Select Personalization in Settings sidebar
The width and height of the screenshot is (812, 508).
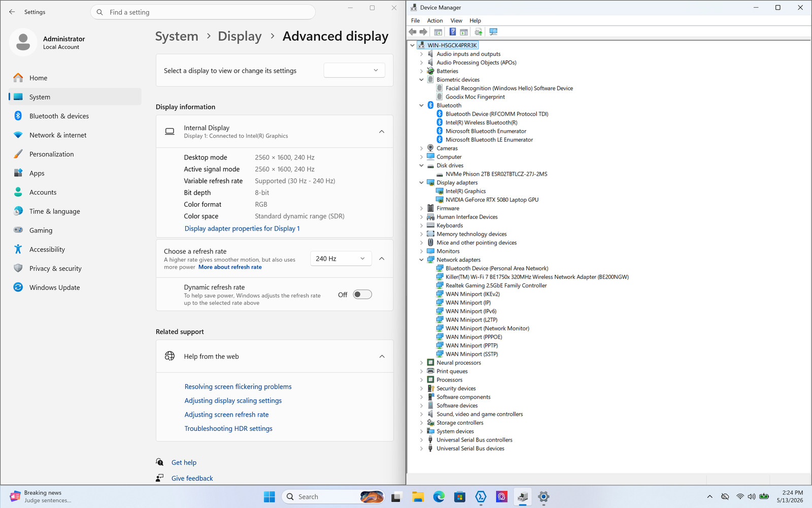click(75, 154)
